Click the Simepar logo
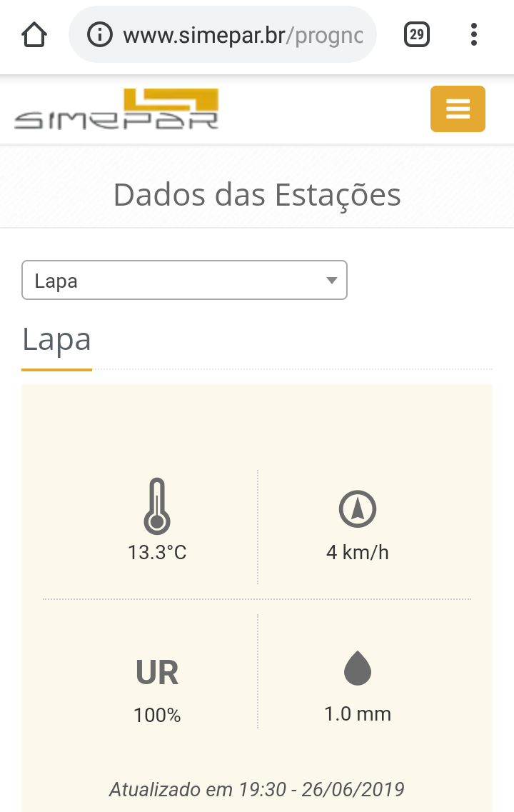 (x=116, y=109)
